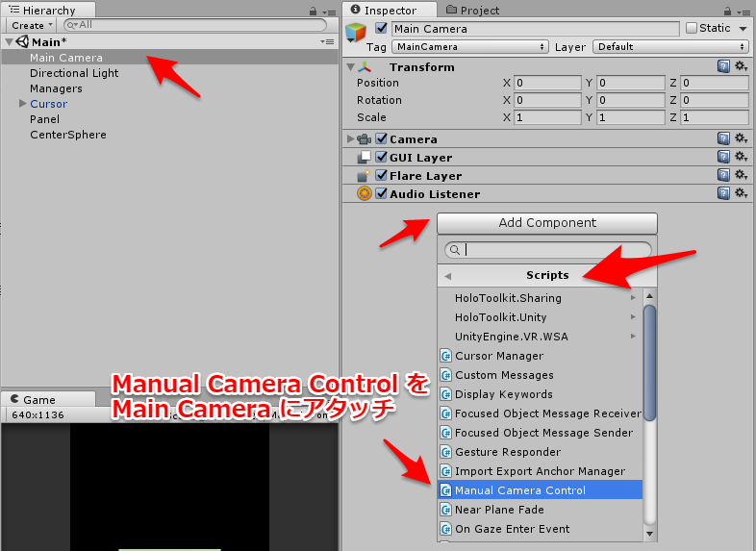Collapse the Transform component foldout

tap(350, 67)
